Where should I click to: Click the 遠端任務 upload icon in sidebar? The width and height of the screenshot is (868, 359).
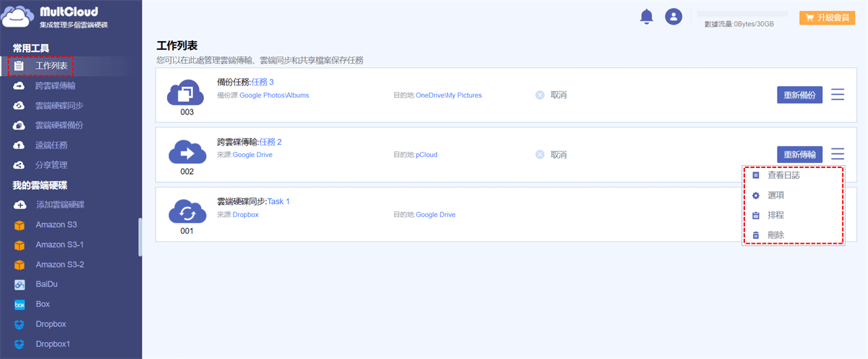pyautogui.click(x=20, y=145)
